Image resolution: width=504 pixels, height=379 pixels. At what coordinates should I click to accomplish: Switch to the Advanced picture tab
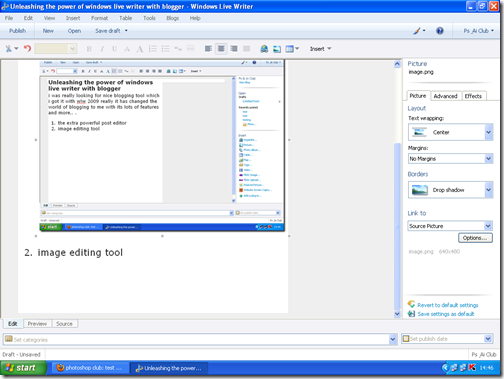tap(445, 96)
